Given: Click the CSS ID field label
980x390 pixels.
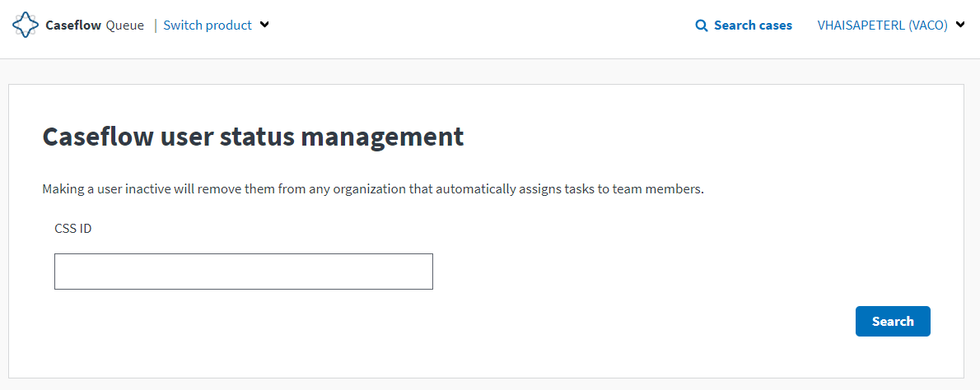Looking at the screenshot, I should tap(73, 229).
